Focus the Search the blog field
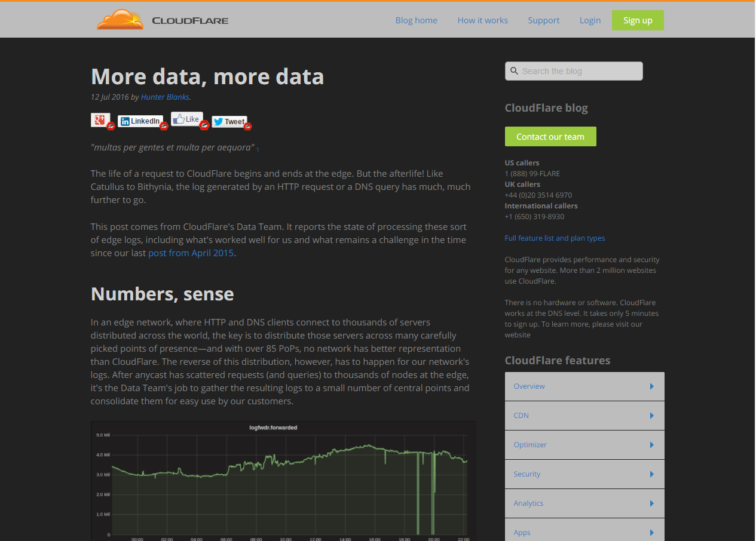 pyautogui.click(x=574, y=71)
